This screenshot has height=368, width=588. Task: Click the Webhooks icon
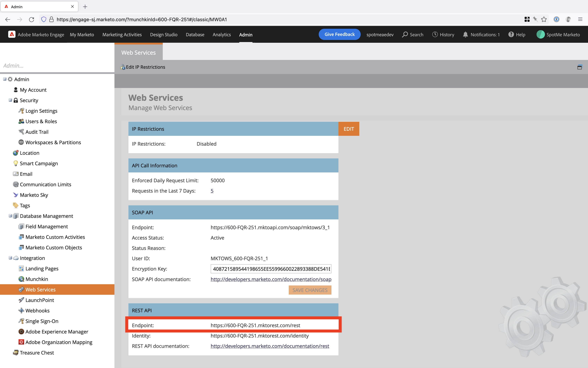point(21,311)
